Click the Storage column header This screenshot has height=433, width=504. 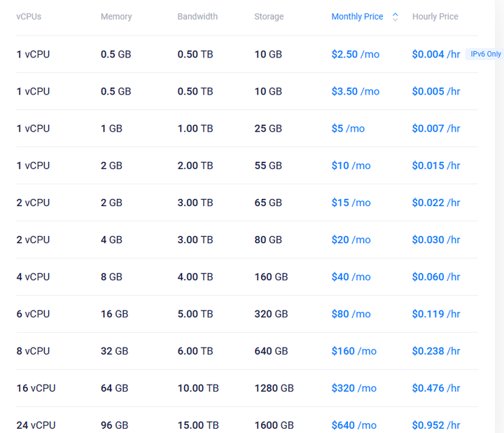pyautogui.click(x=269, y=17)
